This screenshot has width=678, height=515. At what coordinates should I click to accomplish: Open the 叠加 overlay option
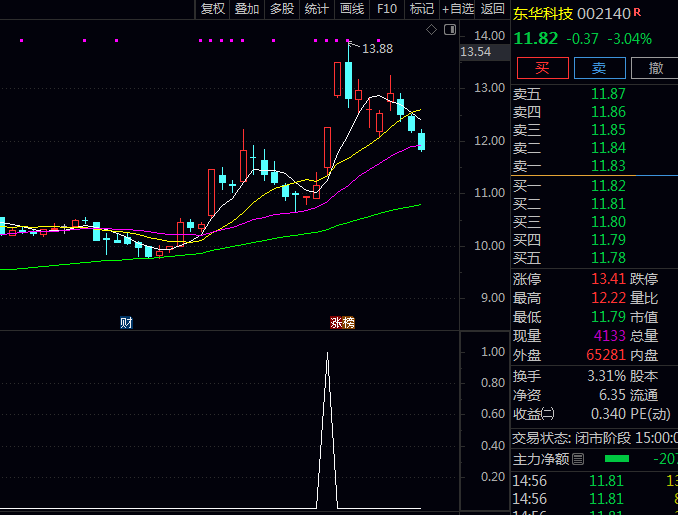(x=246, y=9)
